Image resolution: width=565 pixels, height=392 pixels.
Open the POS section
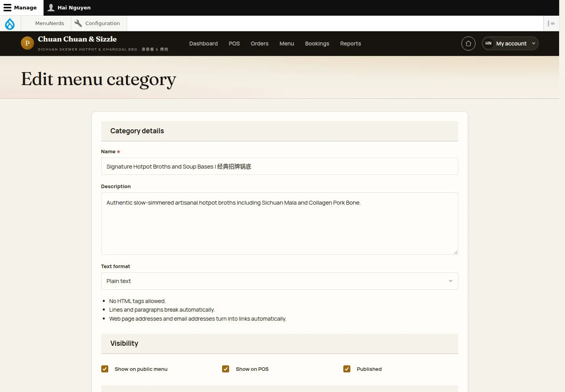(x=234, y=44)
